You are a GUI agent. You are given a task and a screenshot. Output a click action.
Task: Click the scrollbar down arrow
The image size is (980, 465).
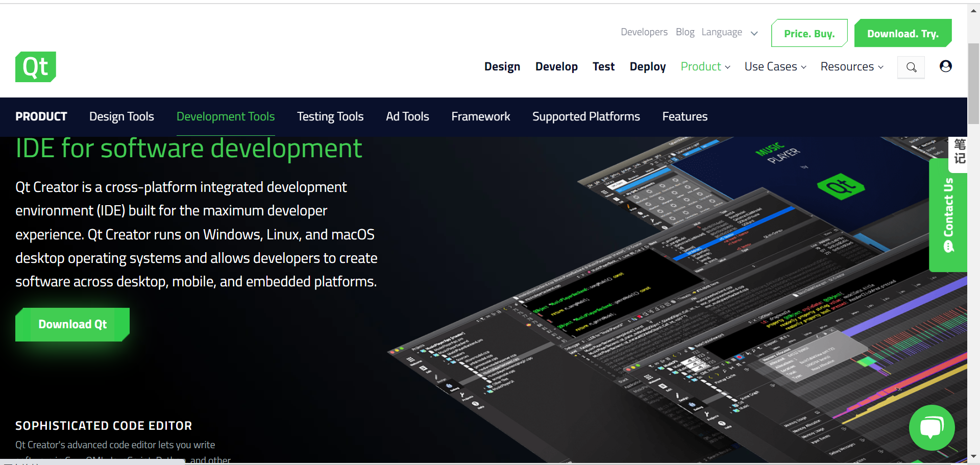(974, 457)
